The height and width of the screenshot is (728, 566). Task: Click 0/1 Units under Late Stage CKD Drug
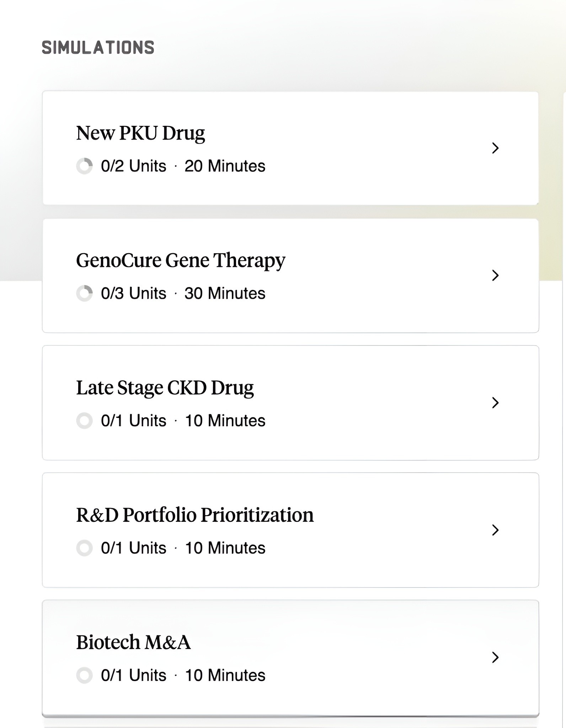click(133, 421)
